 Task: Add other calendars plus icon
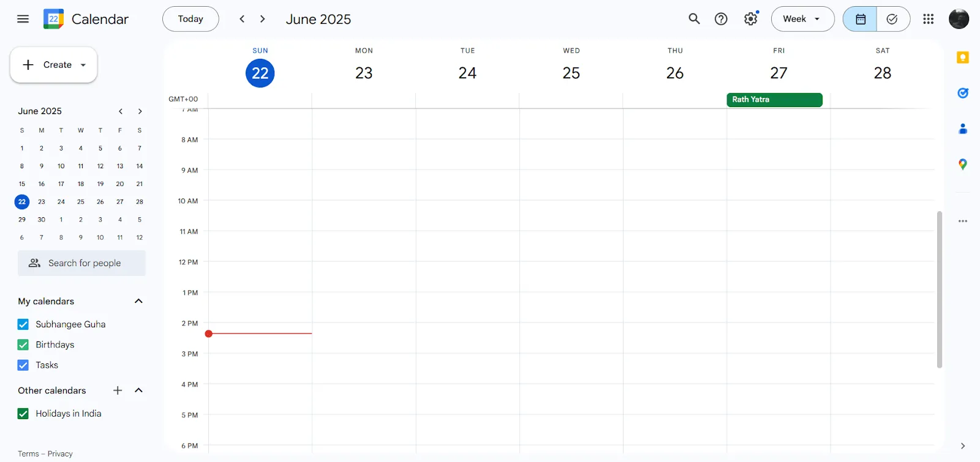pyautogui.click(x=118, y=390)
